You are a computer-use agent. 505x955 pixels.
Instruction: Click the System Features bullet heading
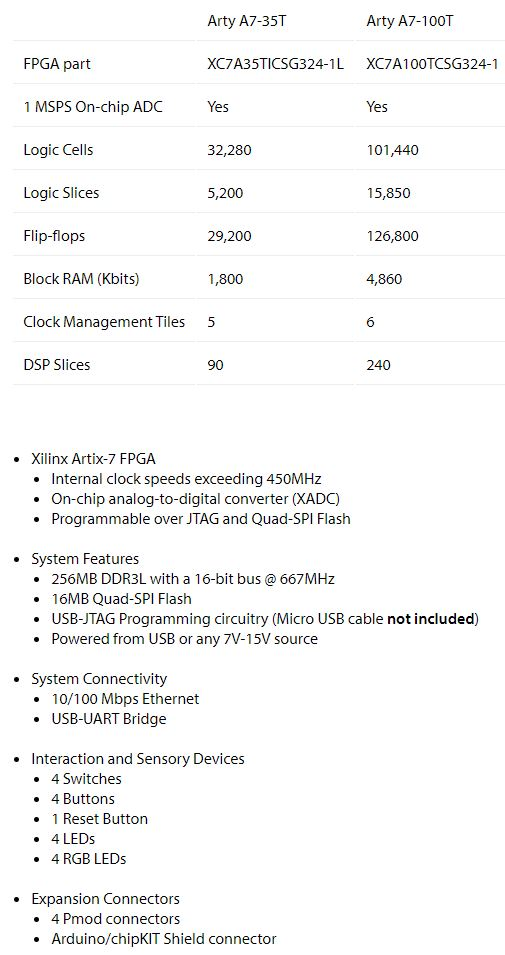(x=85, y=559)
